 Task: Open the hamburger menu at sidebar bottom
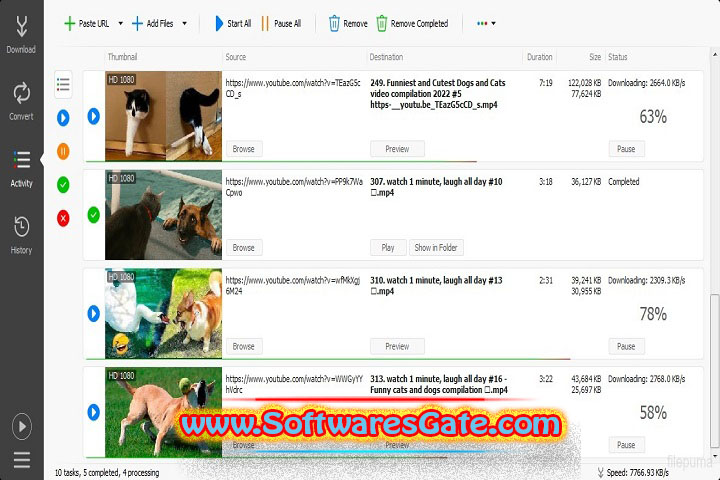(22, 460)
